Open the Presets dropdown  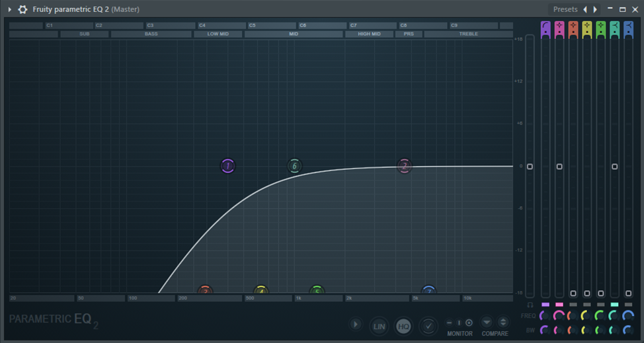[x=565, y=9]
